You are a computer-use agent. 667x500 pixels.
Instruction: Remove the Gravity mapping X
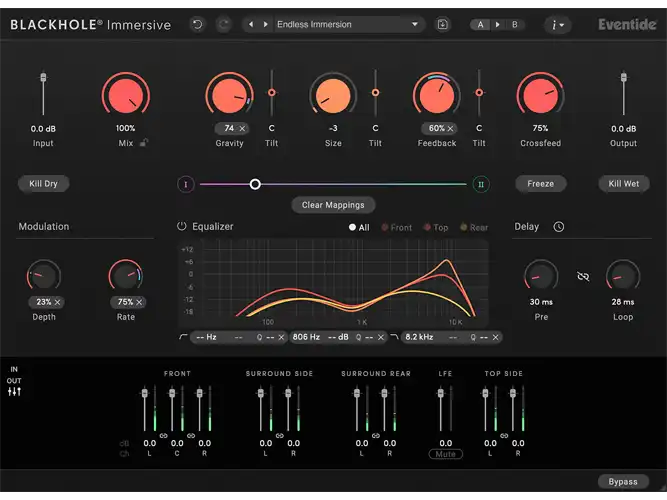242,129
